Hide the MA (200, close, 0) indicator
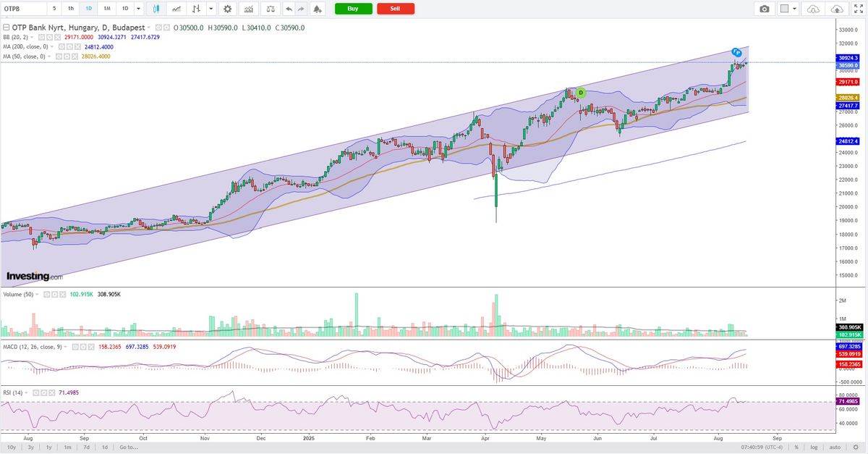 tap(61, 46)
